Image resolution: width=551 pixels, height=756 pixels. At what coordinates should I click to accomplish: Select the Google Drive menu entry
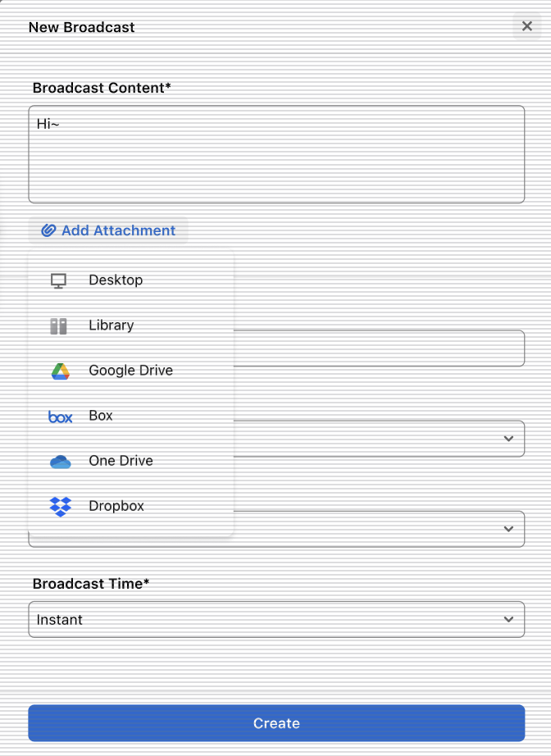130,371
